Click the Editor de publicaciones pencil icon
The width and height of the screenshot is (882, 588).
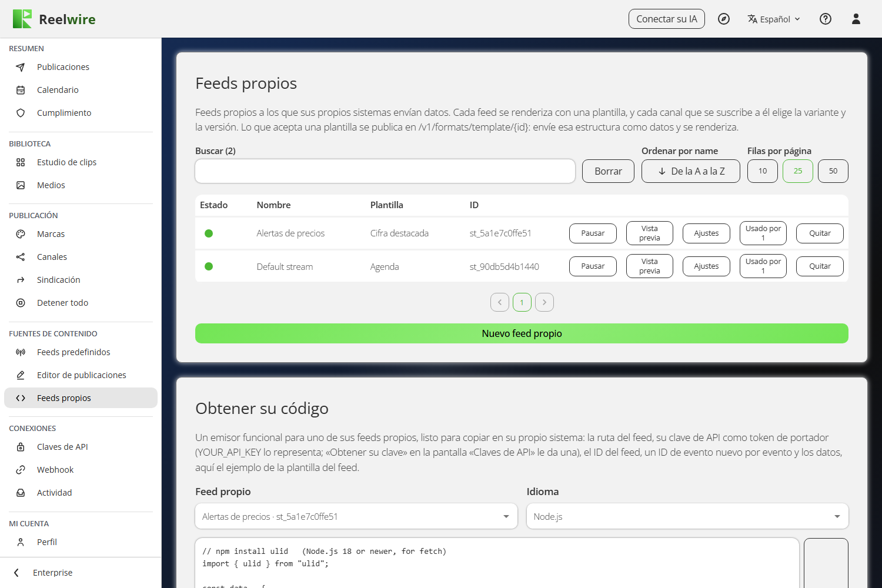21,375
